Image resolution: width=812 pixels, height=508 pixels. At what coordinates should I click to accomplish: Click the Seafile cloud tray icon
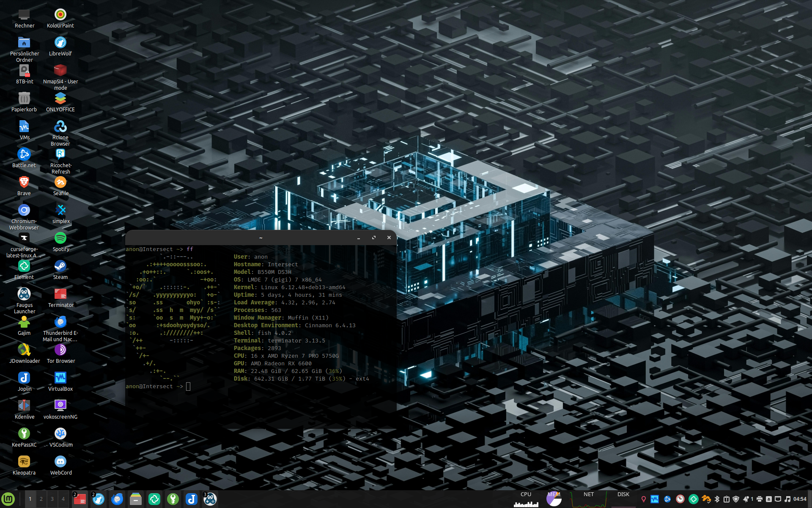click(x=706, y=499)
